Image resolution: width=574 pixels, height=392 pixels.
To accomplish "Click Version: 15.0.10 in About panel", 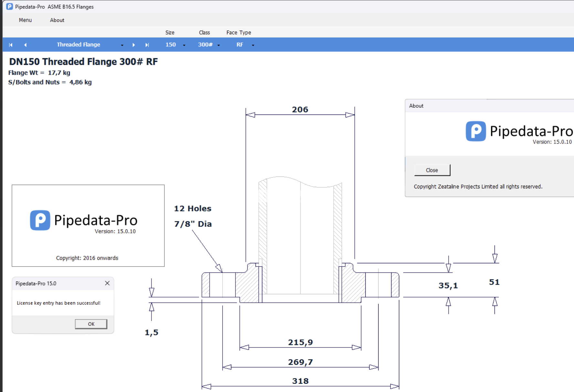I will (552, 142).
